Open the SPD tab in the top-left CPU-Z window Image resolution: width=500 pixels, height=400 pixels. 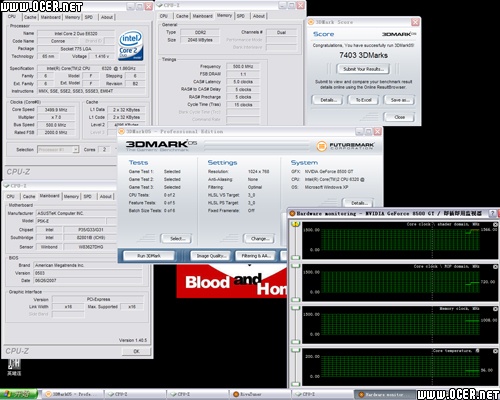(x=89, y=17)
